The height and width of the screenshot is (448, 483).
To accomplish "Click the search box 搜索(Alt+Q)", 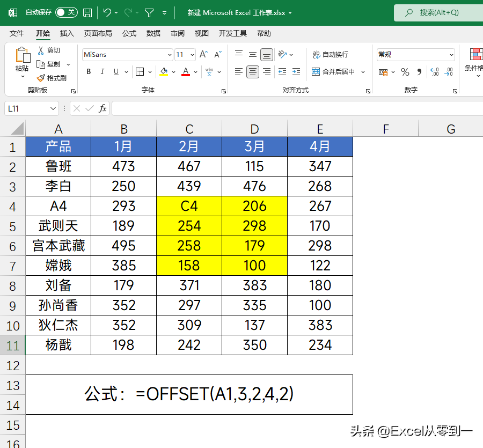I will [438, 13].
